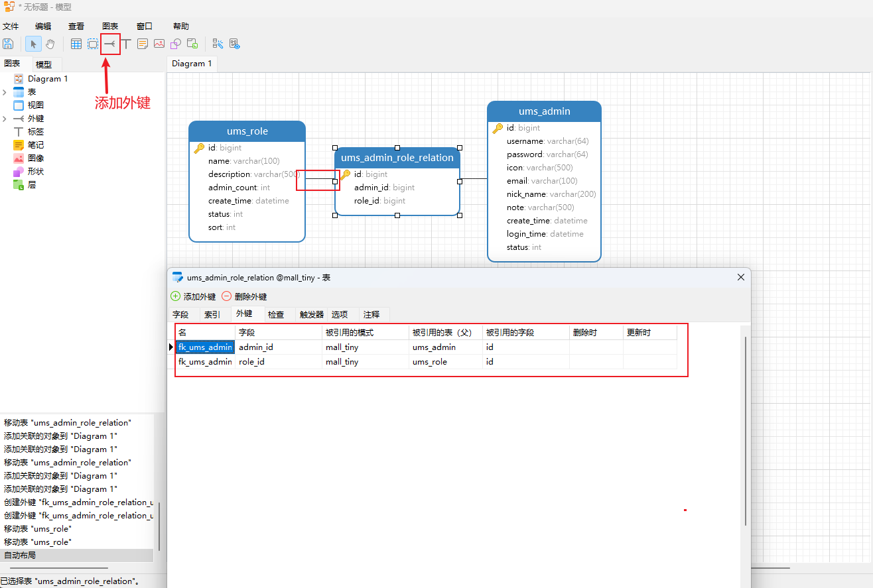The image size is (873, 588).
Task: Pick the add foreign key tool
Action: [x=110, y=44]
